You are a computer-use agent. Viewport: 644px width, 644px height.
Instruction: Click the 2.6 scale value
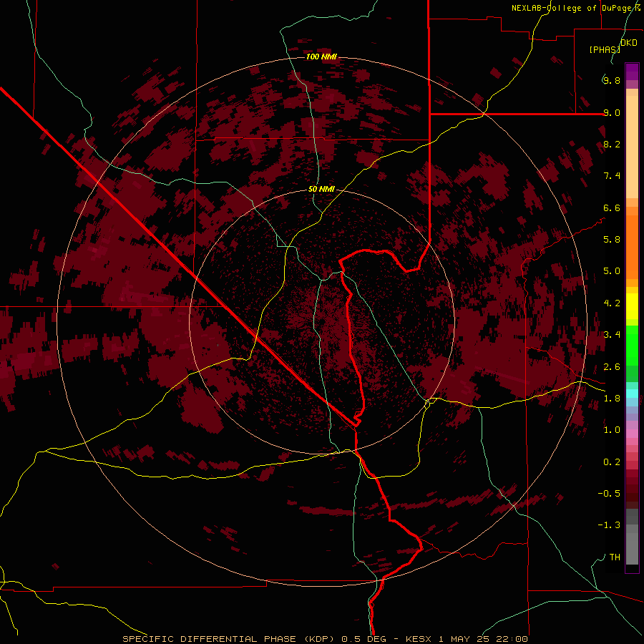[x=611, y=366]
